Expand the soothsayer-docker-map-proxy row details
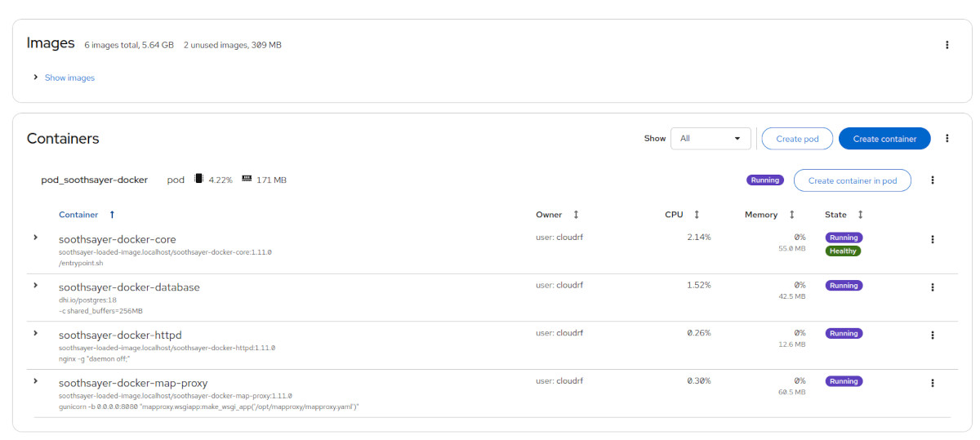The height and width of the screenshot is (440, 980). pyautogui.click(x=35, y=380)
